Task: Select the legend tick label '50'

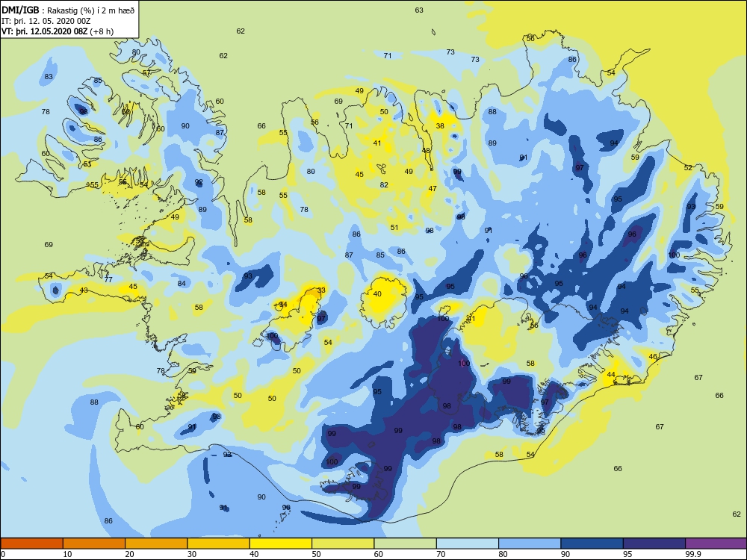Action: point(316,554)
